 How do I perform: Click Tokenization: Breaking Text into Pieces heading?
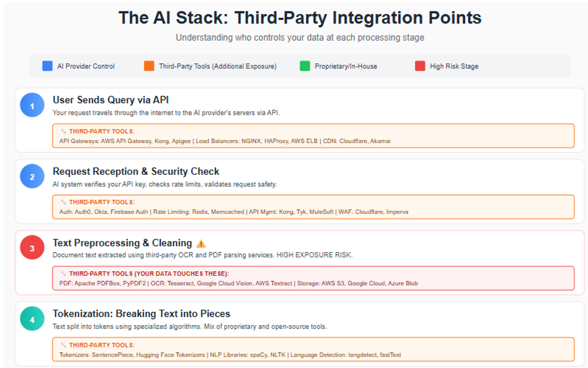coord(142,314)
